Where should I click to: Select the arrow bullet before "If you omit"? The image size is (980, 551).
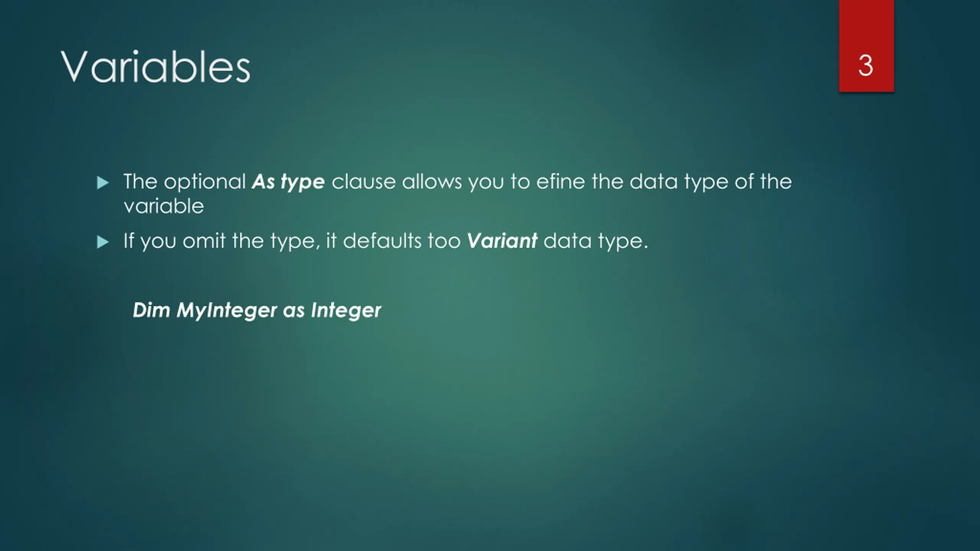pos(103,242)
